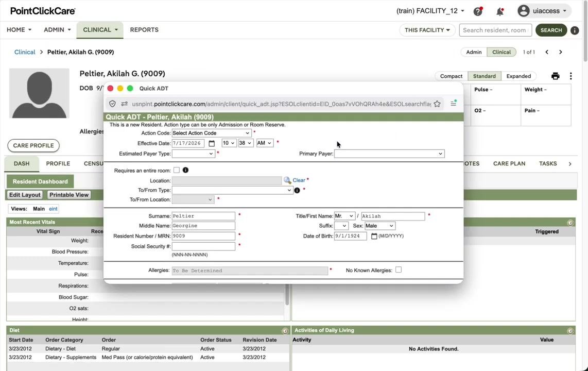Click Printable View button
This screenshot has height=371, width=588.
[69, 195]
